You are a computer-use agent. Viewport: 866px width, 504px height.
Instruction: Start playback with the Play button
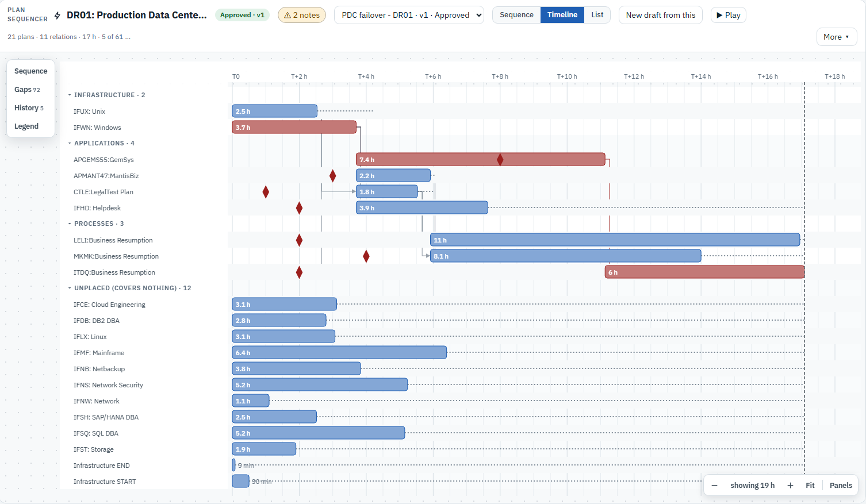728,15
